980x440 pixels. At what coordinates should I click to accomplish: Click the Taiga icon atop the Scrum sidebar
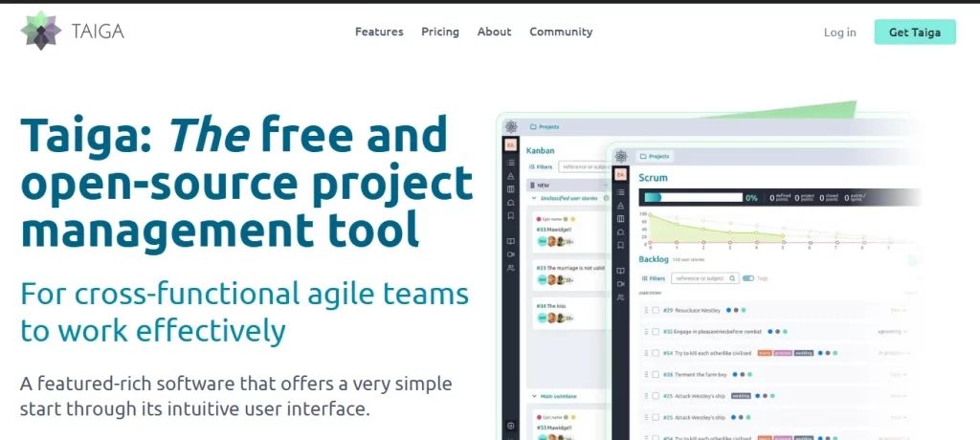coord(621,157)
